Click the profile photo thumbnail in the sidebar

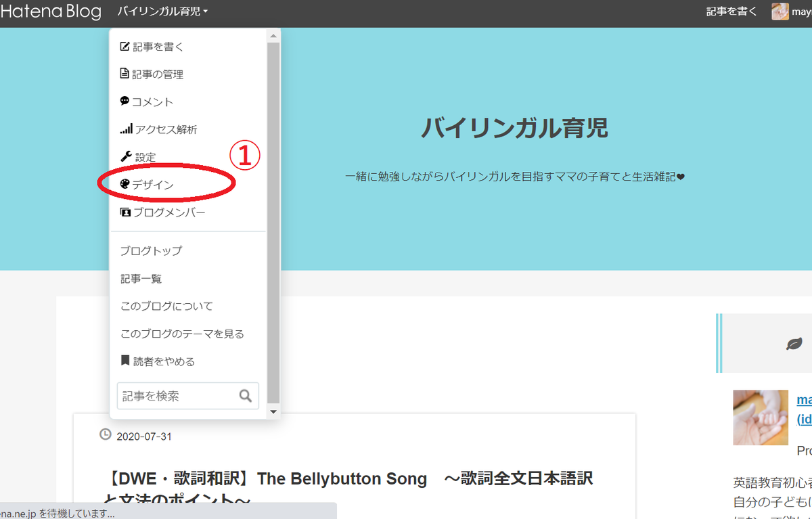761,418
